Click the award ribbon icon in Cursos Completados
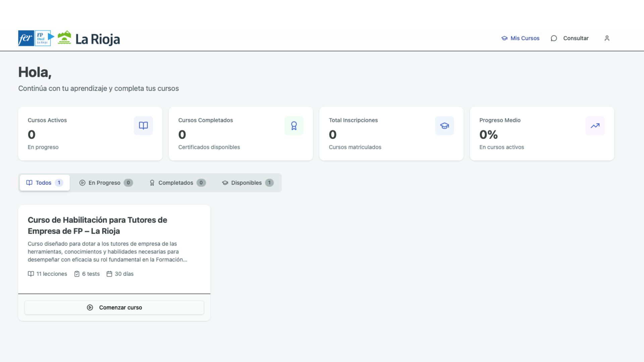The height and width of the screenshot is (362, 644). (x=294, y=126)
